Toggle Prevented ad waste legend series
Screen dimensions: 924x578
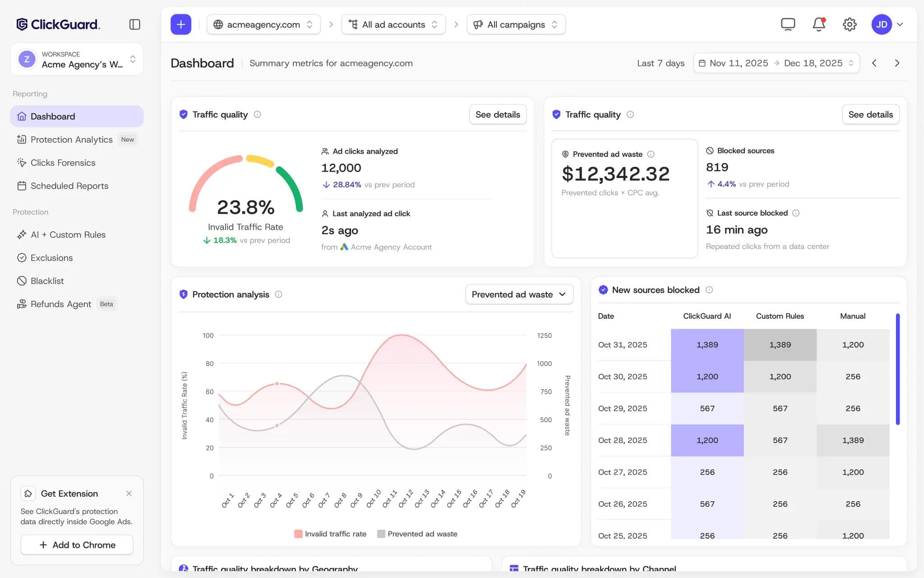(417, 534)
